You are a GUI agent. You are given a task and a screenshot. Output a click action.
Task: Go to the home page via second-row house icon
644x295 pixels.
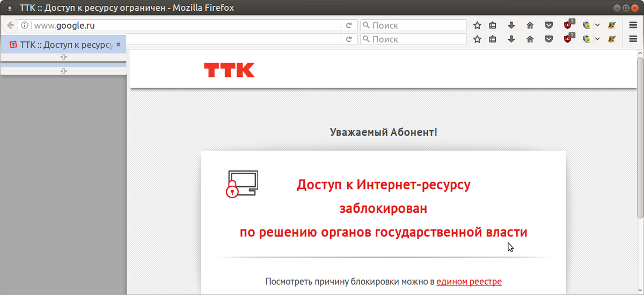530,39
